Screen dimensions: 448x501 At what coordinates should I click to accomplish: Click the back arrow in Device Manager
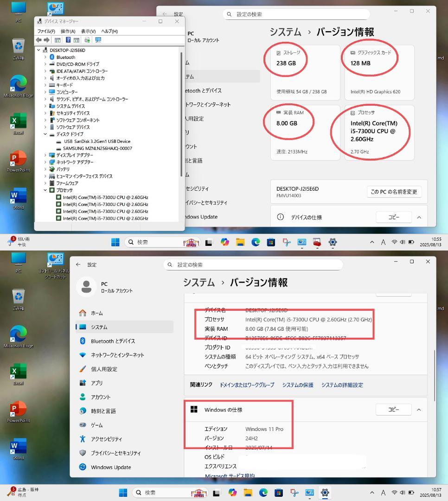click(38, 40)
